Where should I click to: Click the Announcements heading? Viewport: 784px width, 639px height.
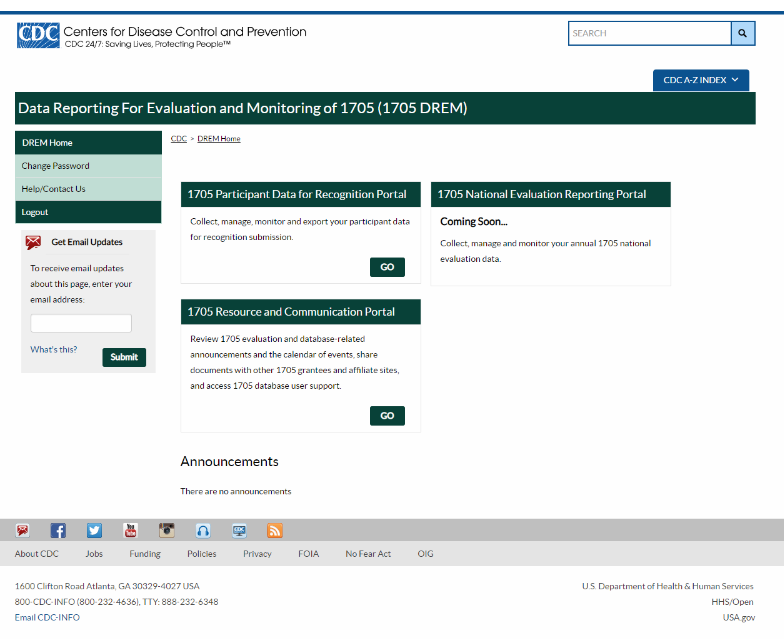click(x=230, y=461)
